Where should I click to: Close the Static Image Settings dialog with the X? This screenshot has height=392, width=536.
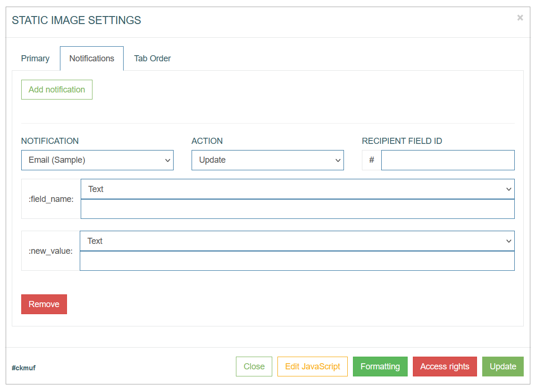[x=520, y=18]
